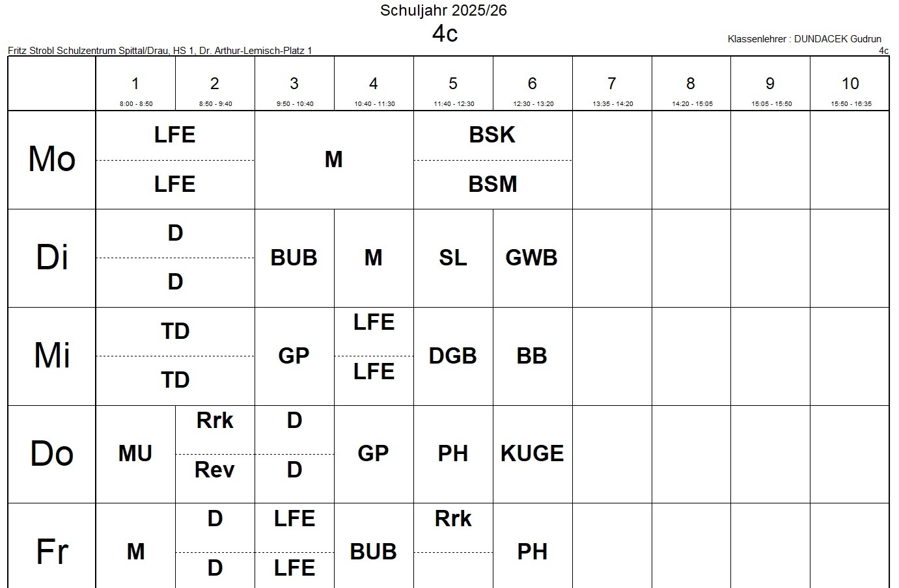899x588 pixels.
Task: Click the period 10 column header
Action: tap(850, 85)
